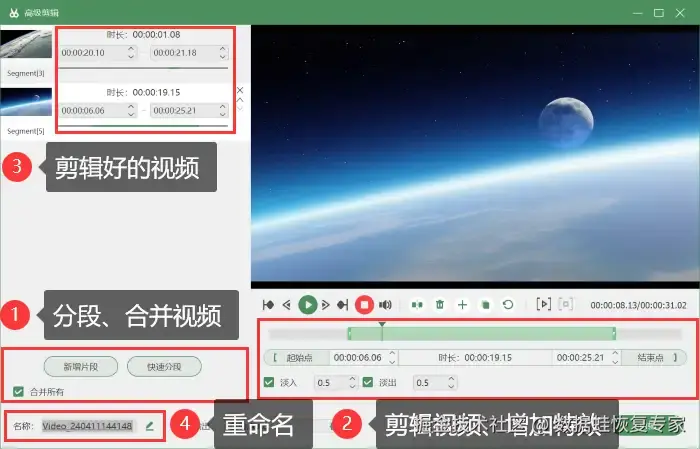Click the right handle of the green range
Image resolution: width=700 pixels, height=449 pixels.
coord(614,333)
